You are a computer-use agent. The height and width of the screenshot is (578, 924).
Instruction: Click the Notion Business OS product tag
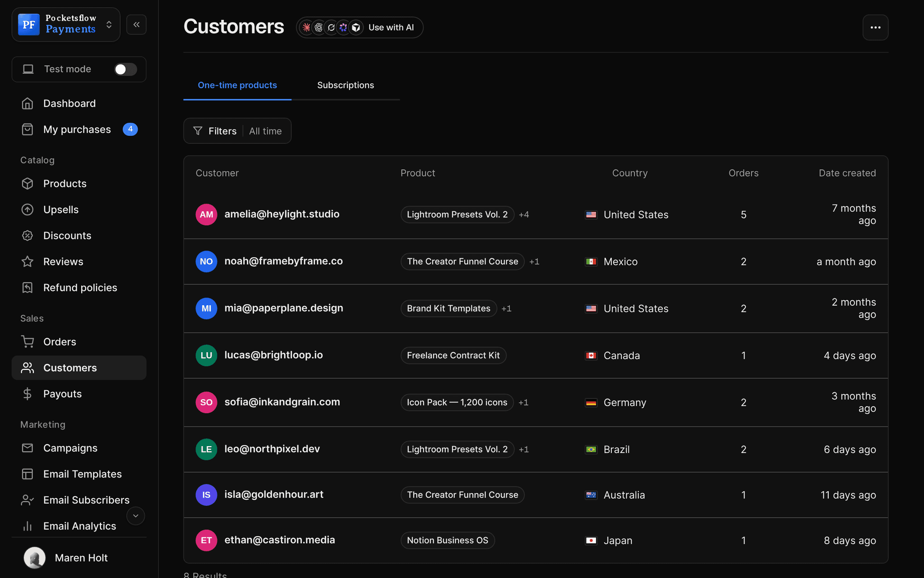(448, 541)
